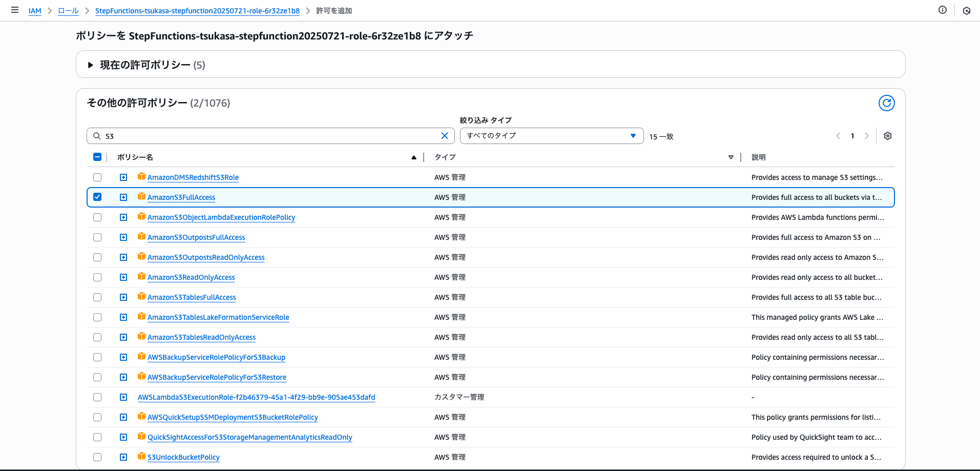
Task: Click the search magnifier icon
Action: pos(97,136)
